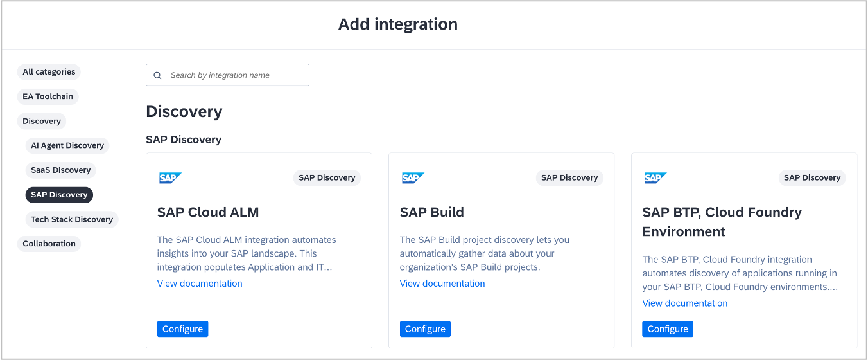Click SAP Discovery tag on SAP Build card

[x=569, y=178]
